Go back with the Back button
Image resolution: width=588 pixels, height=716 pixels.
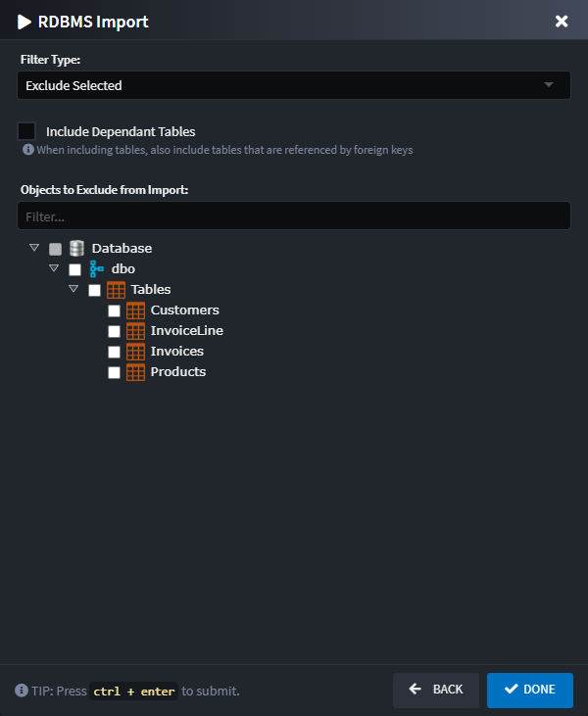pos(436,690)
